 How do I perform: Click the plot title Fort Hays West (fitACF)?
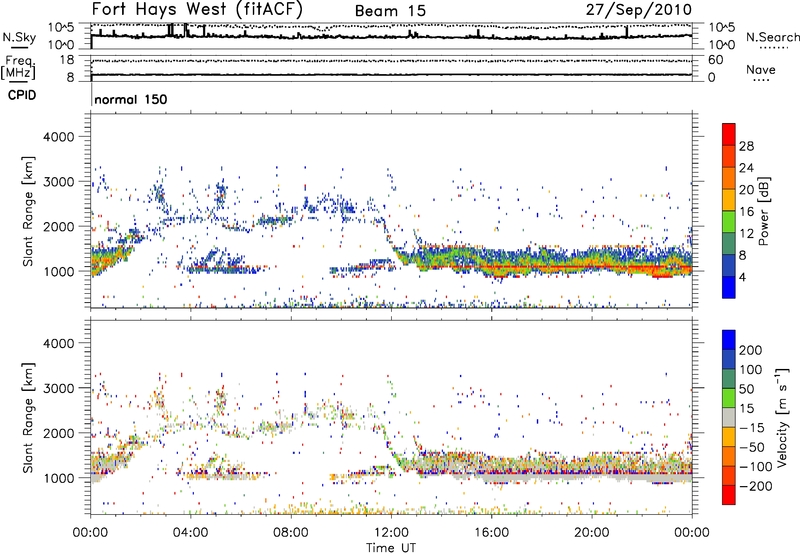(197, 9)
